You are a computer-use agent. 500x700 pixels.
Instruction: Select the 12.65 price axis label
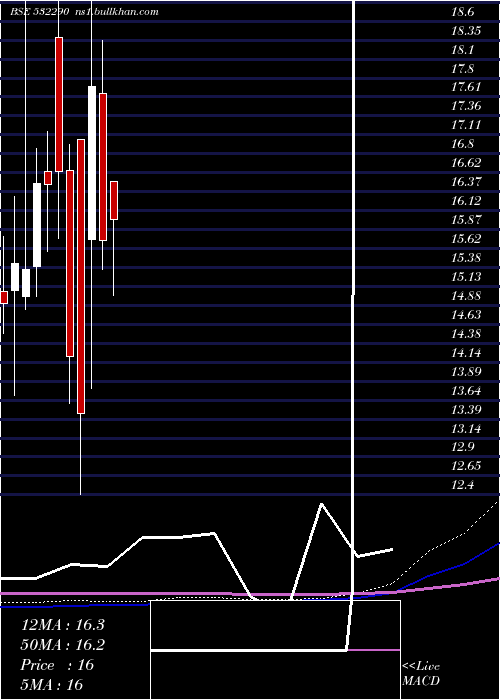click(x=466, y=466)
